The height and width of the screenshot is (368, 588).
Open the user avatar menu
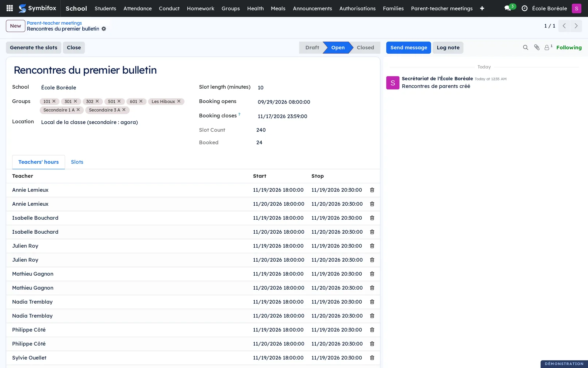tap(576, 8)
